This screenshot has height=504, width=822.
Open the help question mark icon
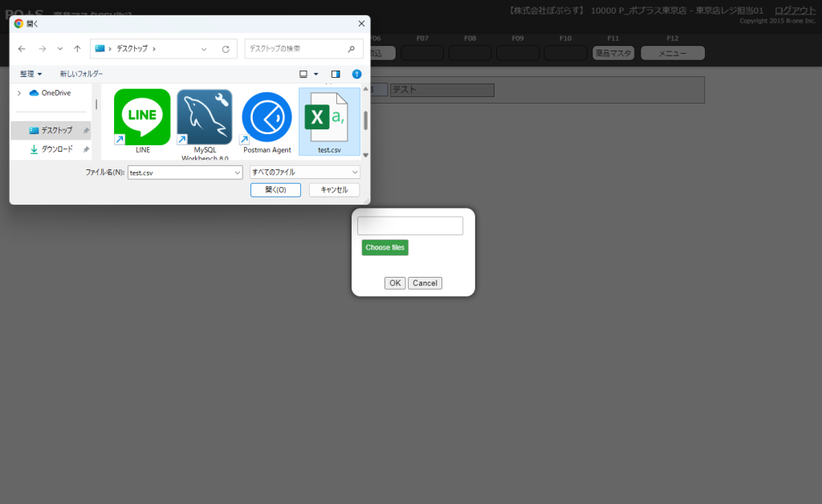click(356, 74)
